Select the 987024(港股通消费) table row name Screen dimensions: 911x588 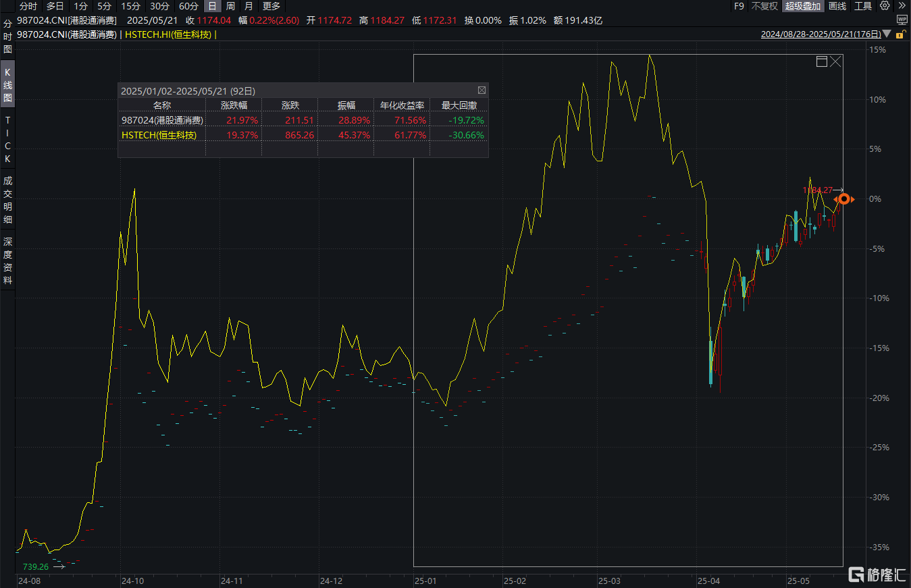[162, 120]
